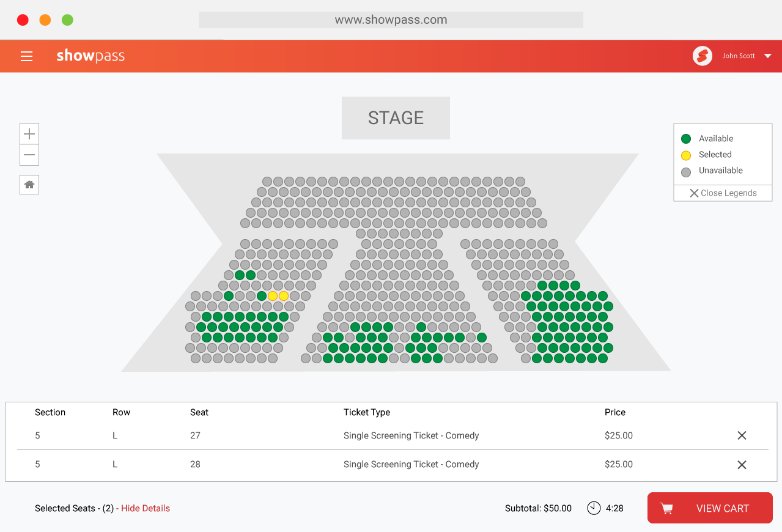Close the seat map legends panel
The width and height of the screenshot is (782, 532).
(x=723, y=193)
